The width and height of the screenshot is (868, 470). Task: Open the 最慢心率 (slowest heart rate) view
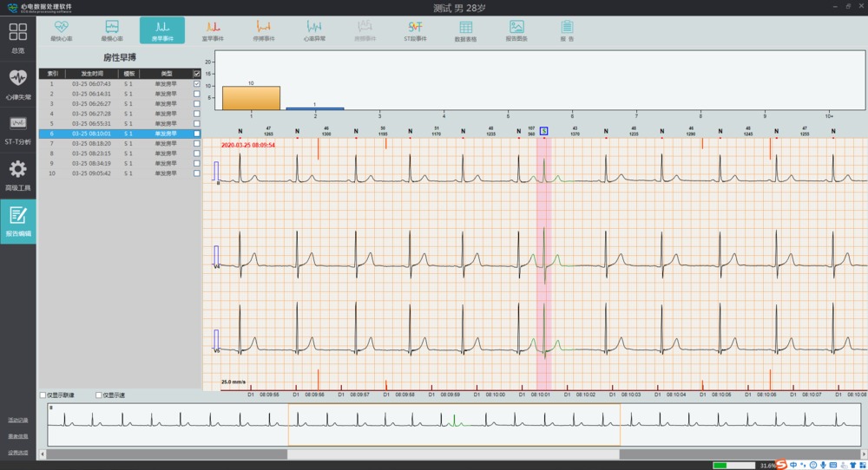pos(111,30)
